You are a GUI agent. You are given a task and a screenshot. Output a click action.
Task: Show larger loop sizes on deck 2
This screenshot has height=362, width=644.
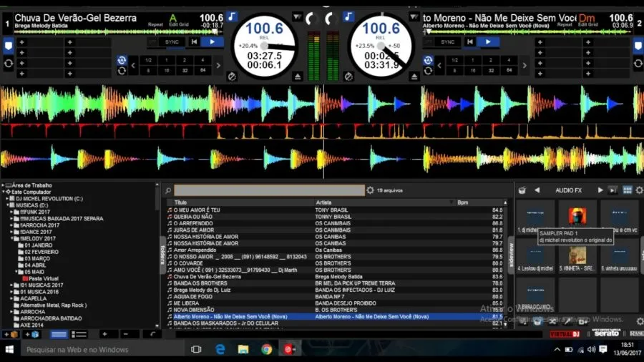(525, 65)
